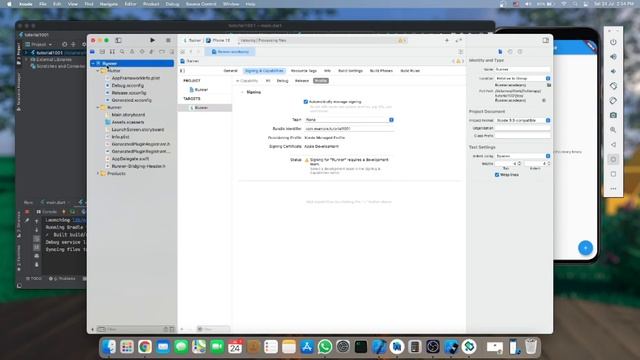Click the add Capability button
Screen dimensions: 640x360
[x=247, y=81]
